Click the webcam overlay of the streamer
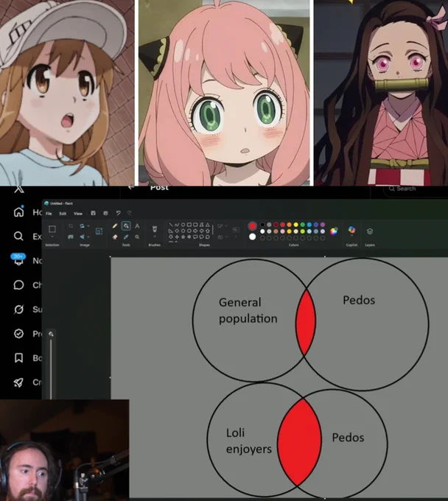Viewport: 448px width, 501px height. (65, 450)
